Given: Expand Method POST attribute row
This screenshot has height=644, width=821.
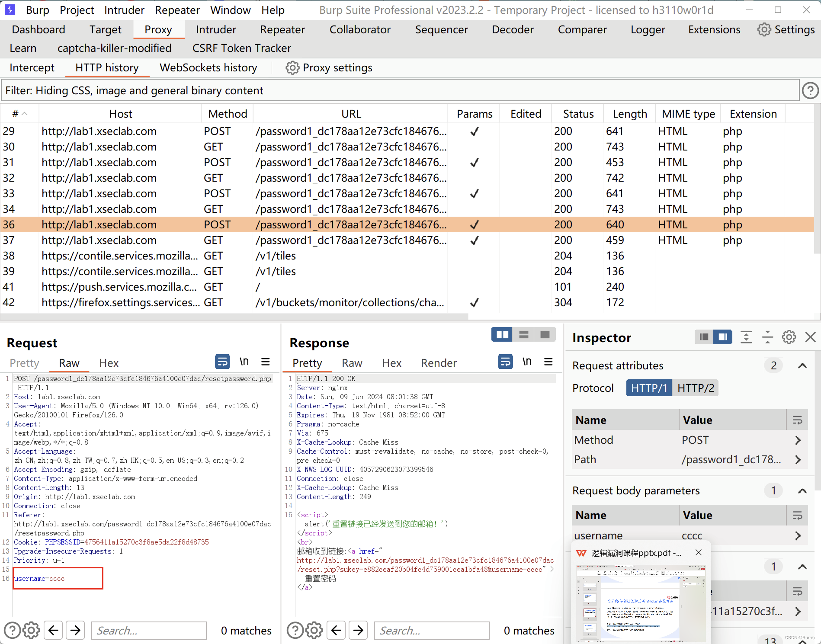Looking at the screenshot, I should coord(798,440).
